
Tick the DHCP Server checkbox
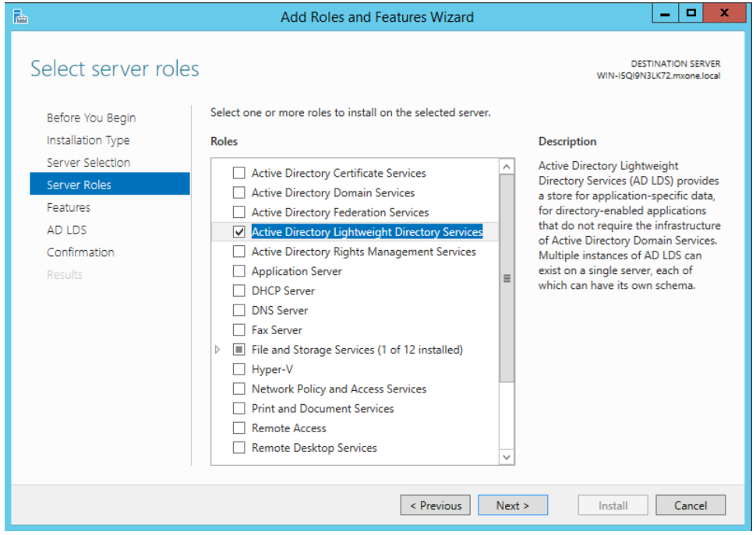(x=239, y=290)
